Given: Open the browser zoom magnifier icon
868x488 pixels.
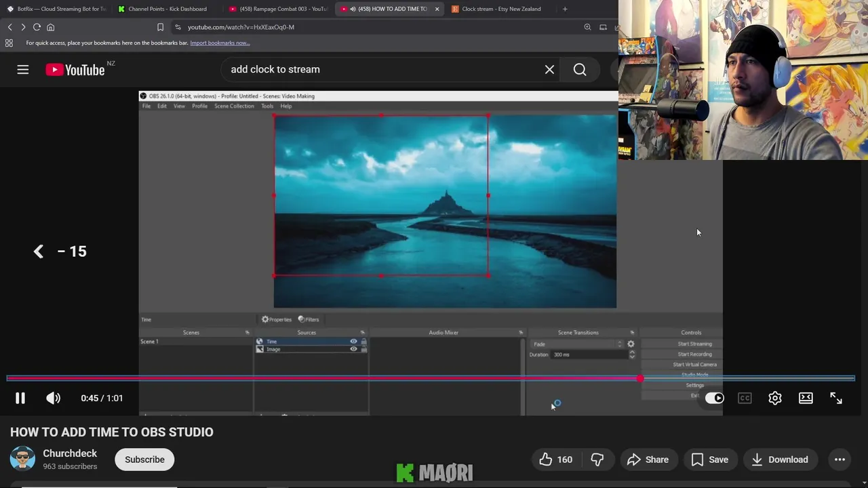Looking at the screenshot, I should 587,27.
